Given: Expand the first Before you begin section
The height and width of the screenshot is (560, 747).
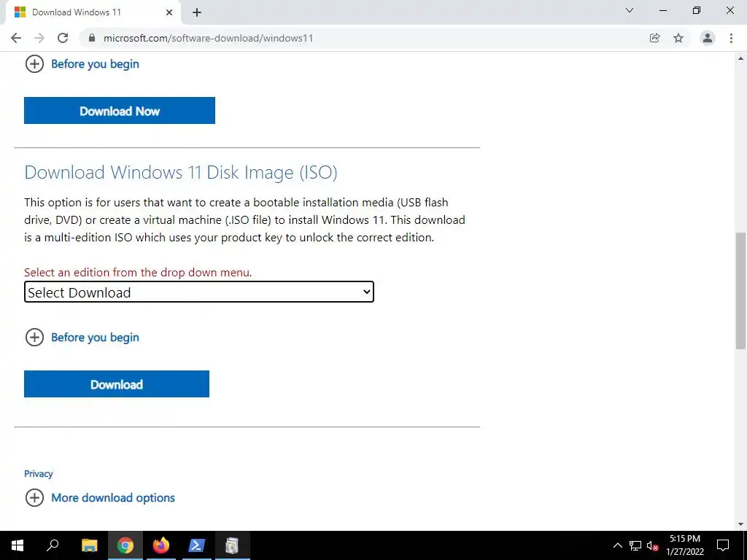Looking at the screenshot, I should (82, 64).
